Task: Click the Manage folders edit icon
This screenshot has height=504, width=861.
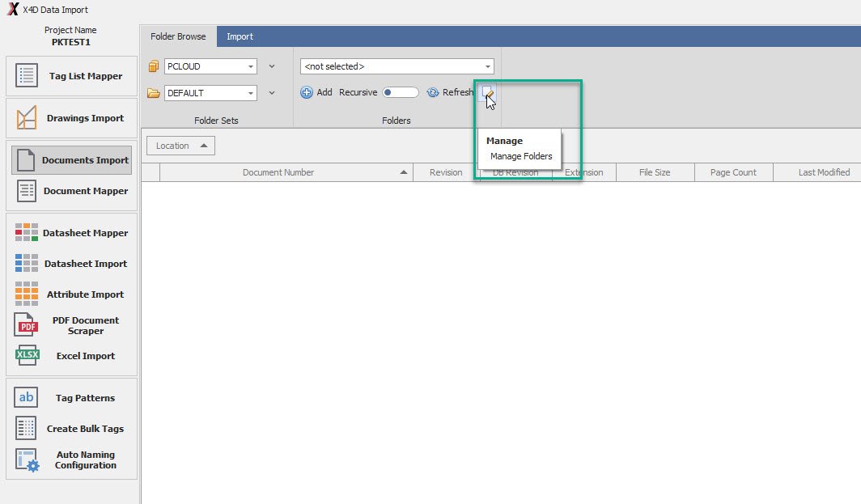Action: tap(487, 93)
